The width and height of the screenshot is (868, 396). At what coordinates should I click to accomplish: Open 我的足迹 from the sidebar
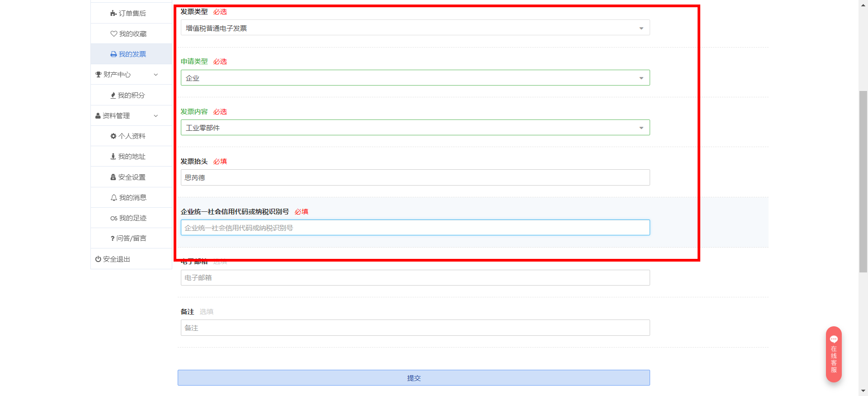132,218
